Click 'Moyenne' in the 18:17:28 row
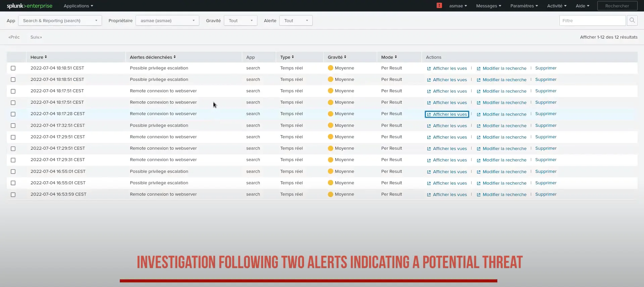 [x=344, y=114]
